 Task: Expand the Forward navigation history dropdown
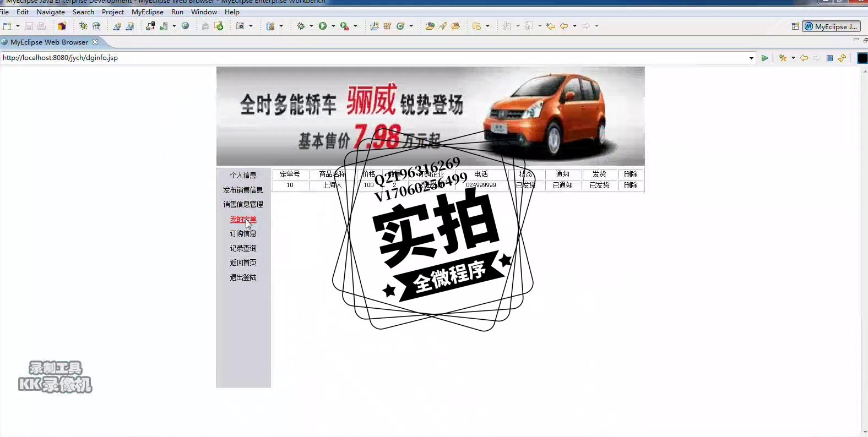[x=596, y=26]
